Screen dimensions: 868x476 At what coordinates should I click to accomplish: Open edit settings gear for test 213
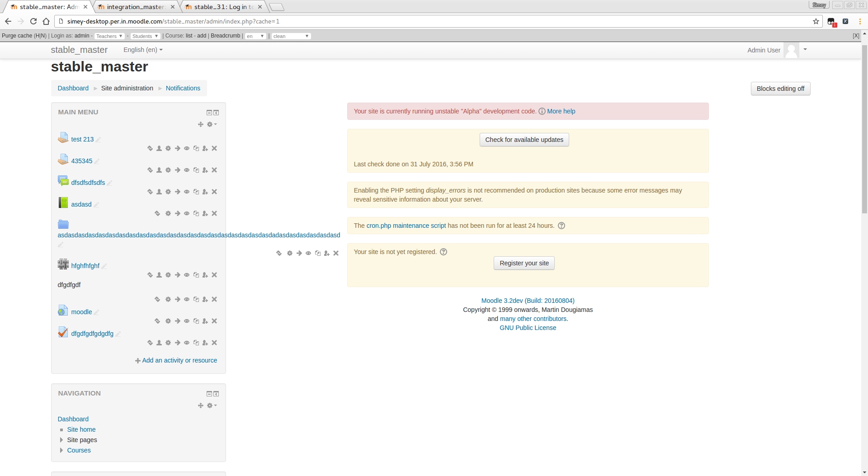pyautogui.click(x=168, y=148)
